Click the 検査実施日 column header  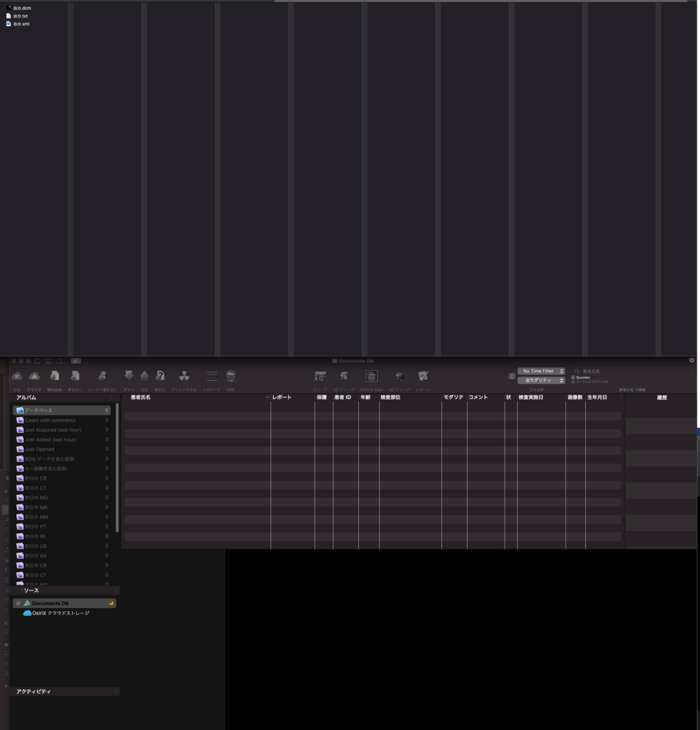pyautogui.click(x=541, y=397)
